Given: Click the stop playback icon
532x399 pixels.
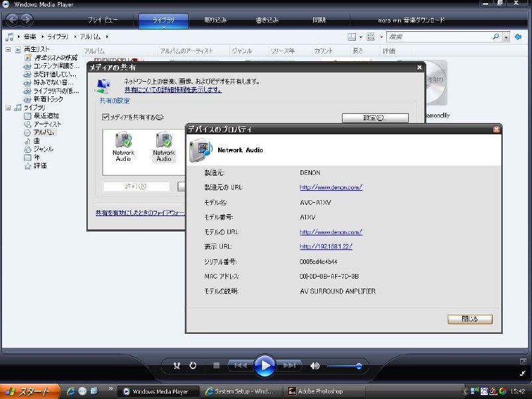Looking at the screenshot, I should (x=216, y=365).
